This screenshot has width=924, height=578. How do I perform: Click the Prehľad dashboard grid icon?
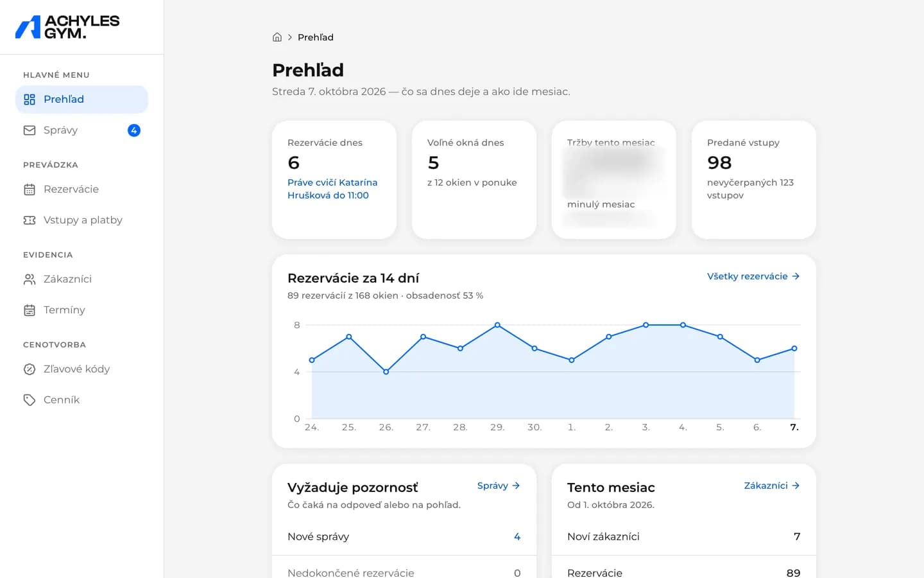tap(30, 100)
